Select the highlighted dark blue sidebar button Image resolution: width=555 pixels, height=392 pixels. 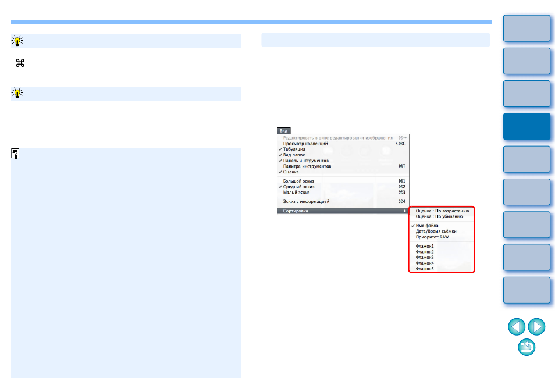tap(526, 127)
